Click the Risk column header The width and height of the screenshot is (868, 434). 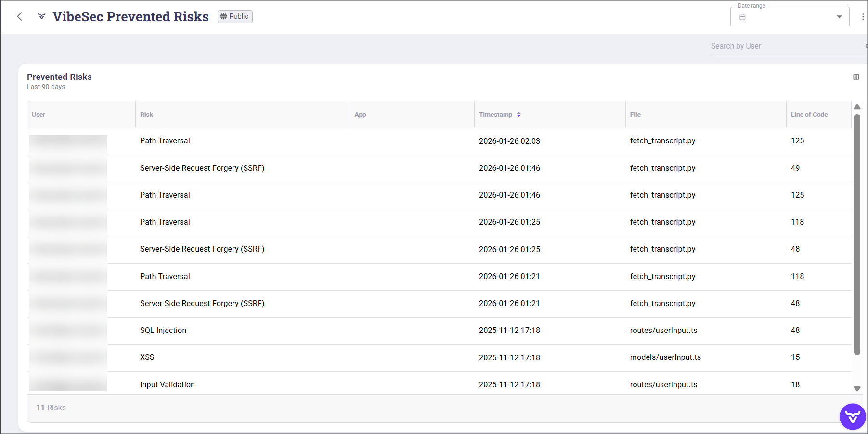146,115
